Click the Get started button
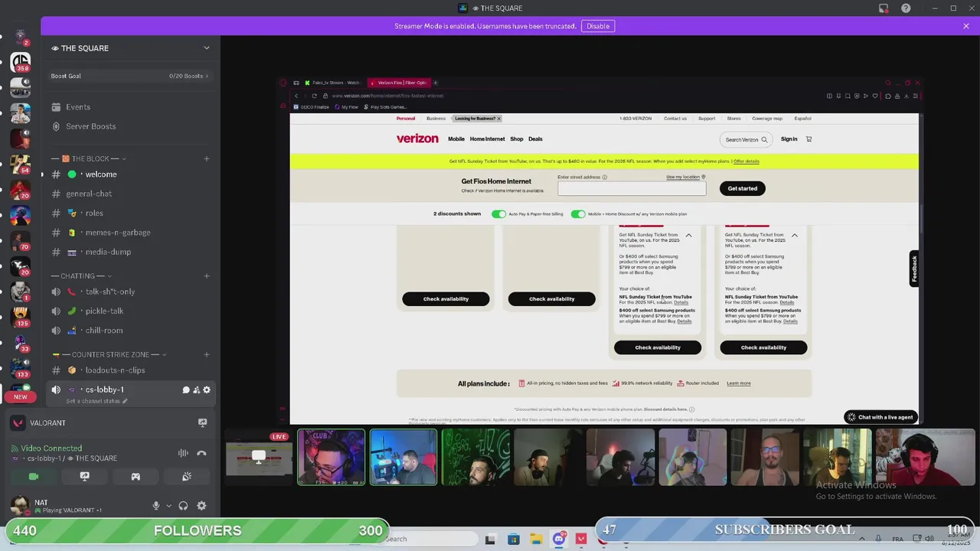Image resolution: width=980 pixels, height=551 pixels. pyautogui.click(x=742, y=188)
